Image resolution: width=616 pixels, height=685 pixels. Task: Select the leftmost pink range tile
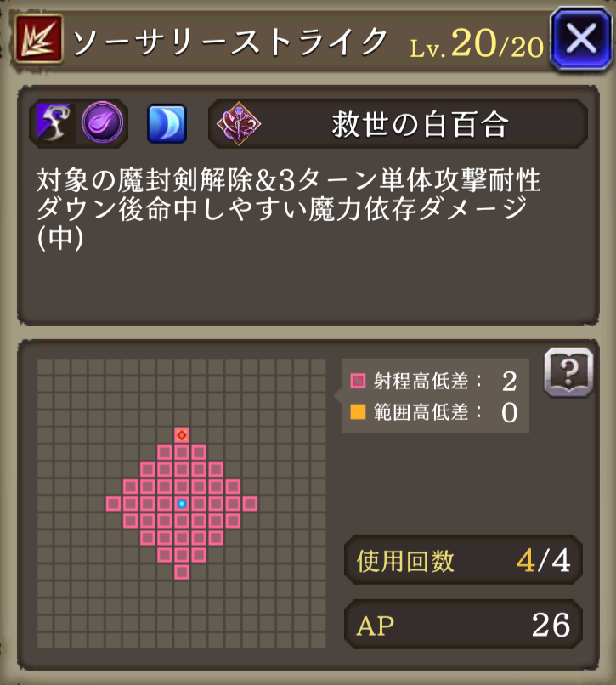(114, 504)
